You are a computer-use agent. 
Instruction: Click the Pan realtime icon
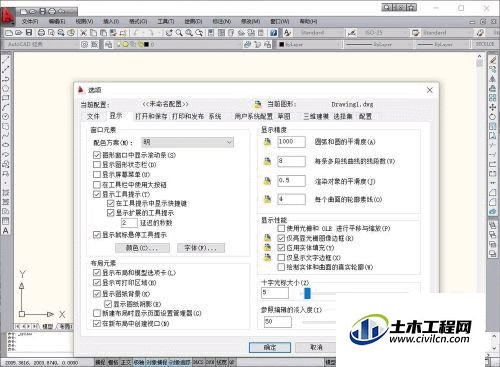coord(169,33)
